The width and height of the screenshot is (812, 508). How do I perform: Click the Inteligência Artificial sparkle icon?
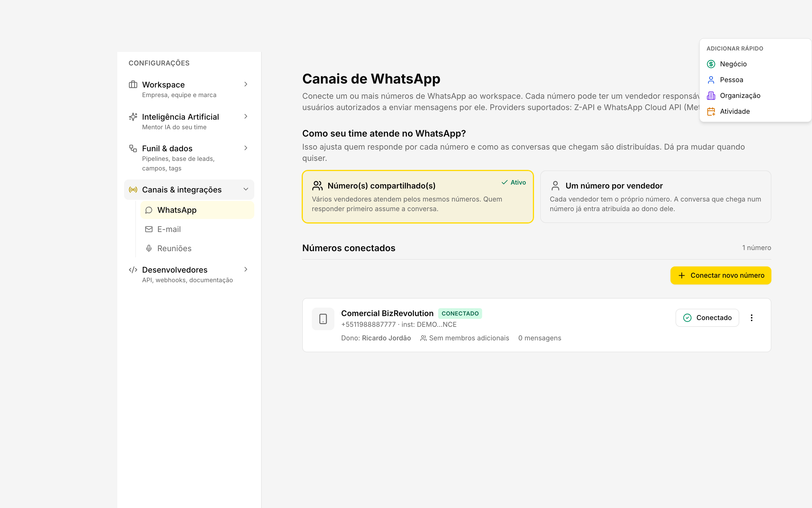(133, 117)
